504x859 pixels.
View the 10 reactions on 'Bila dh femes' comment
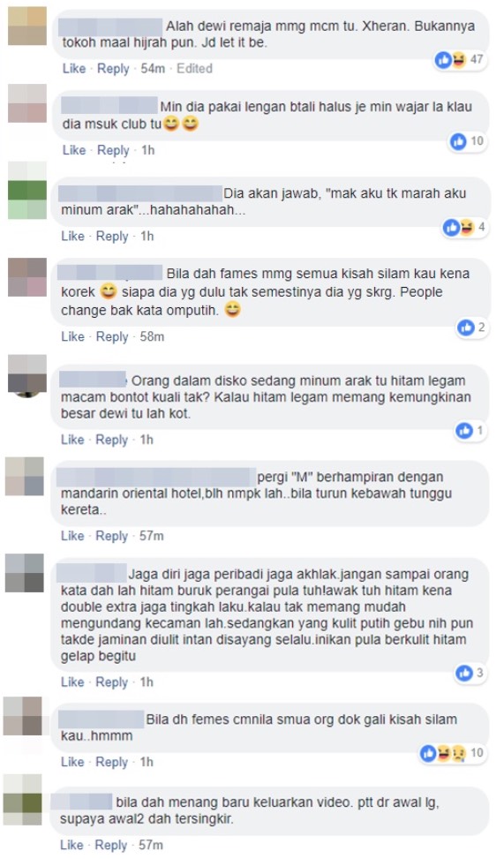coord(453,753)
